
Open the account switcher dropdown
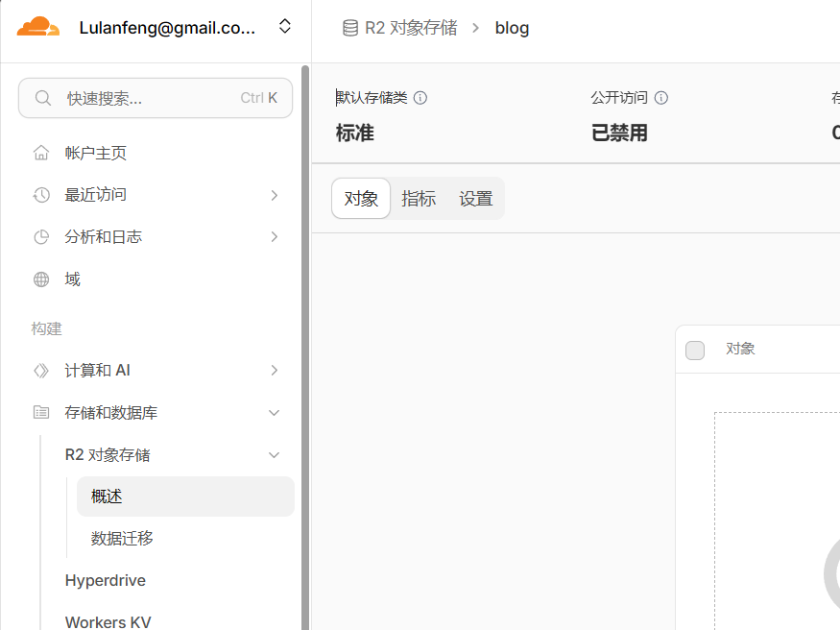pyautogui.click(x=285, y=26)
